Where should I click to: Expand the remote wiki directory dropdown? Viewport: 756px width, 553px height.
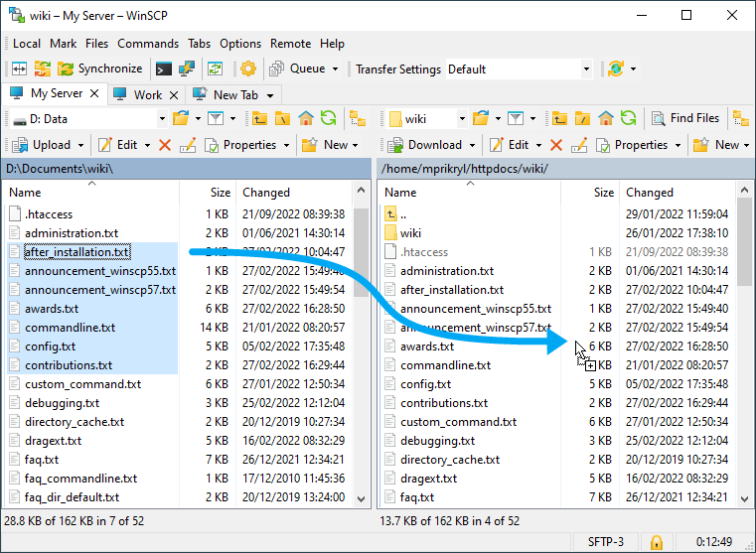click(462, 118)
